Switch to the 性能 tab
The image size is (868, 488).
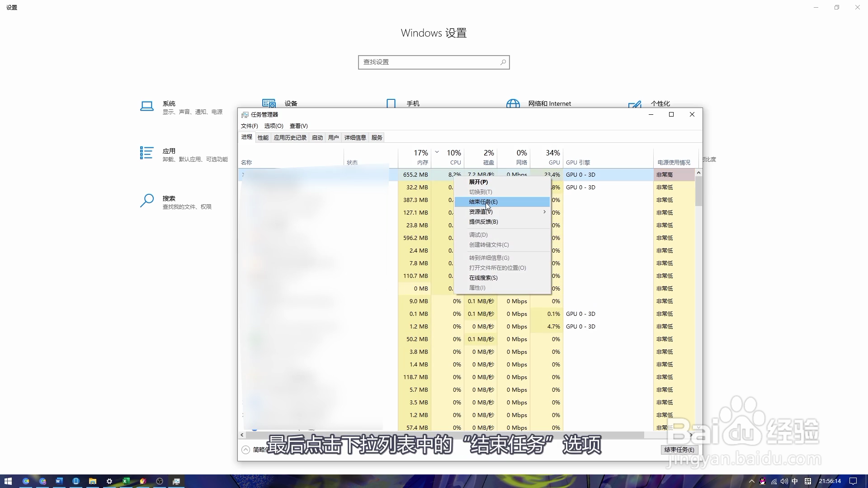(263, 138)
